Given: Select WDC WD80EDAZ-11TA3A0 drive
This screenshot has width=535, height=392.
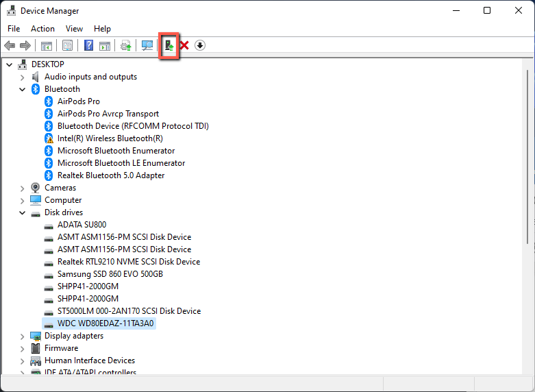Looking at the screenshot, I should coord(105,323).
